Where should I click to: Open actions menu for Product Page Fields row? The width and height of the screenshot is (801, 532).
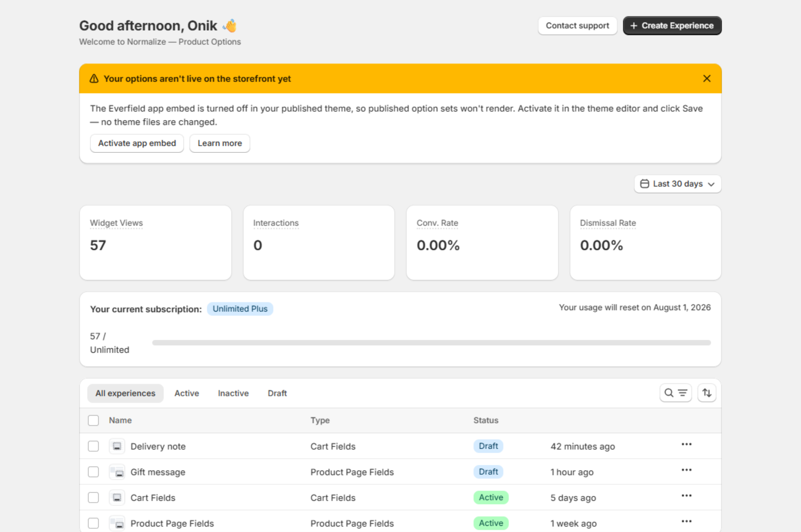pos(686,522)
